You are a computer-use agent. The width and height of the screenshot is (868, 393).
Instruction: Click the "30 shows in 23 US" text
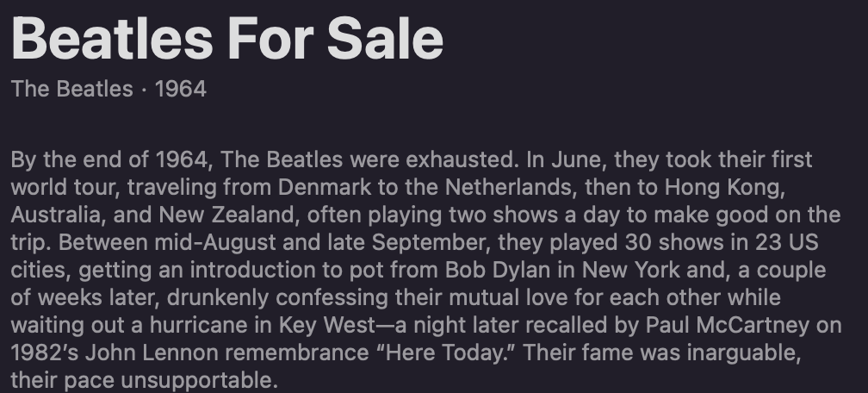(722, 242)
